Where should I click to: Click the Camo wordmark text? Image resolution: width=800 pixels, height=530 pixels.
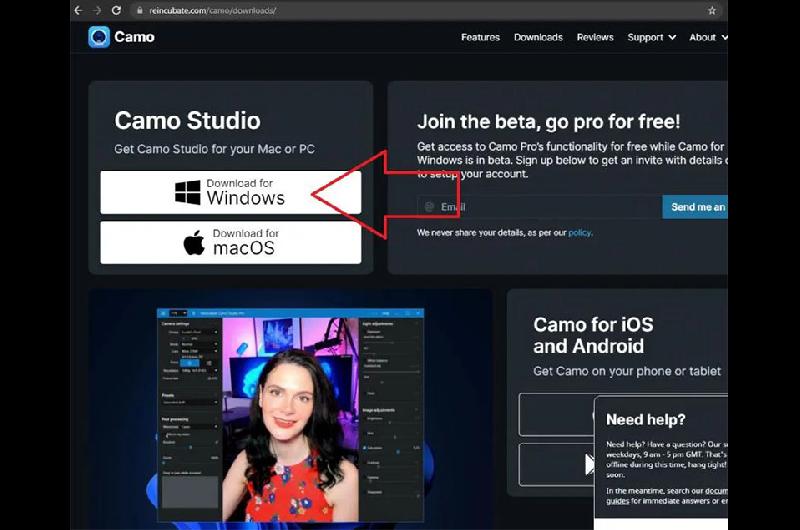(x=134, y=37)
